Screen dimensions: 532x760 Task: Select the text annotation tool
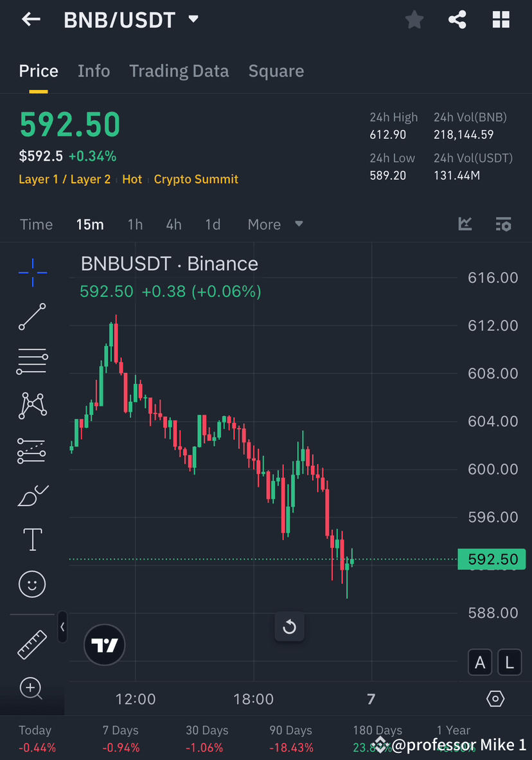click(x=32, y=539)
